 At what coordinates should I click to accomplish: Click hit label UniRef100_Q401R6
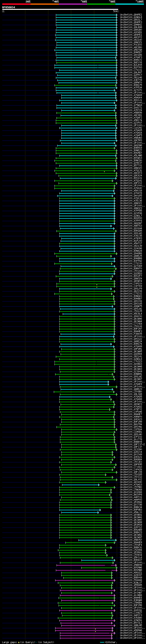click(131, 55)
